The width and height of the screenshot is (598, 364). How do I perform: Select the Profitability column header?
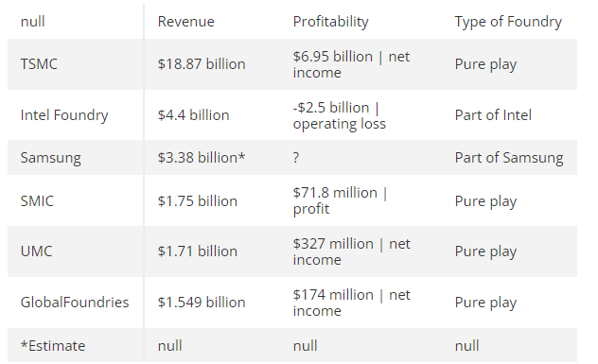[x=330, y=22]
